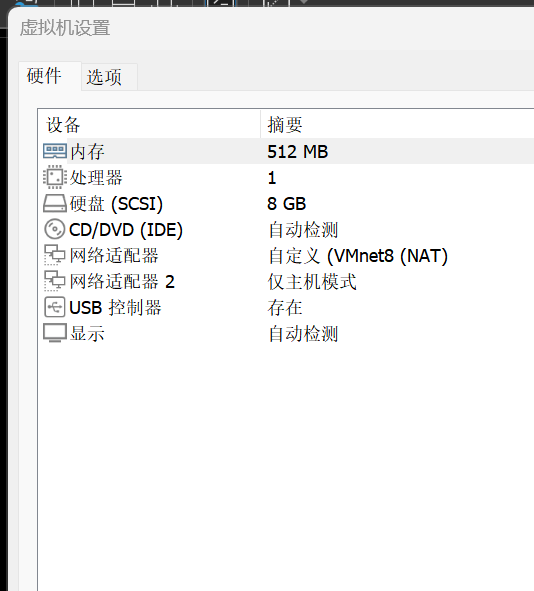Select the memory (内存) device icon
The width and height of the screenshot is (534, 591).
click(55, 151)
